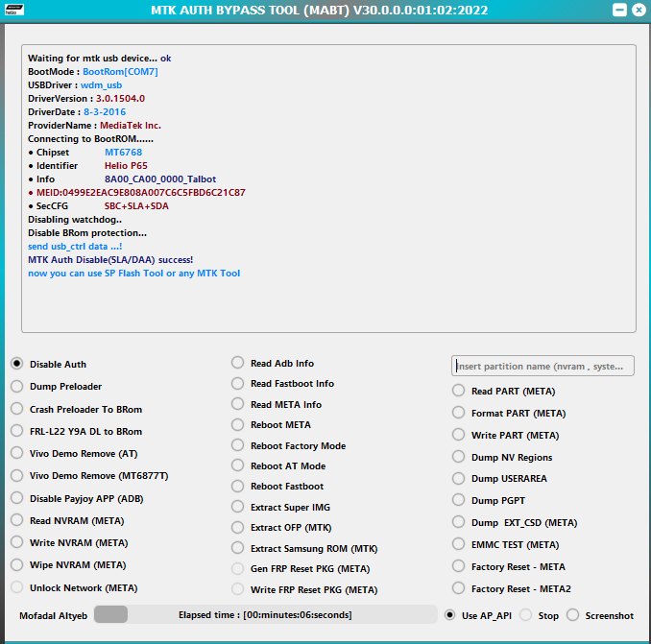The height and width of the screenshot is (644, 651).
Task: Select Unlock Network (META)
Action: [16, 587]
